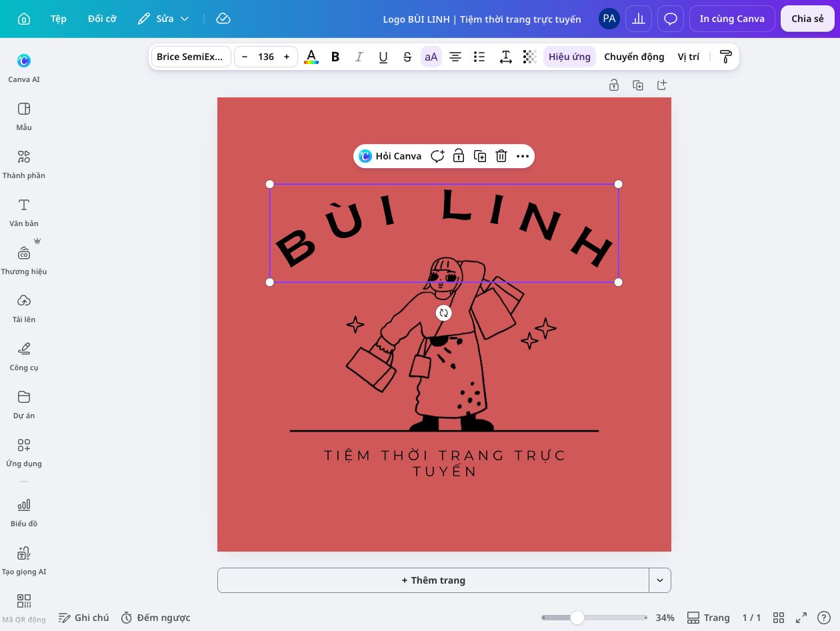Open text color picker

coord(311,57)
